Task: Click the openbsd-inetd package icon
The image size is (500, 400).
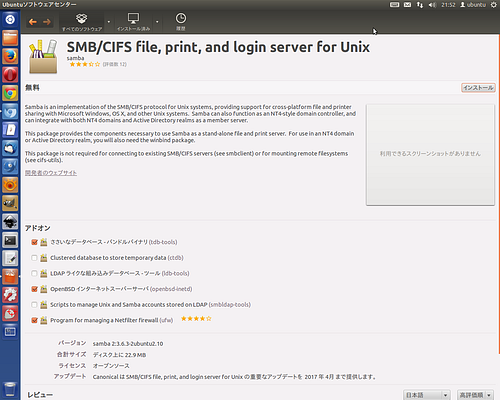Action: coord(44,289)
